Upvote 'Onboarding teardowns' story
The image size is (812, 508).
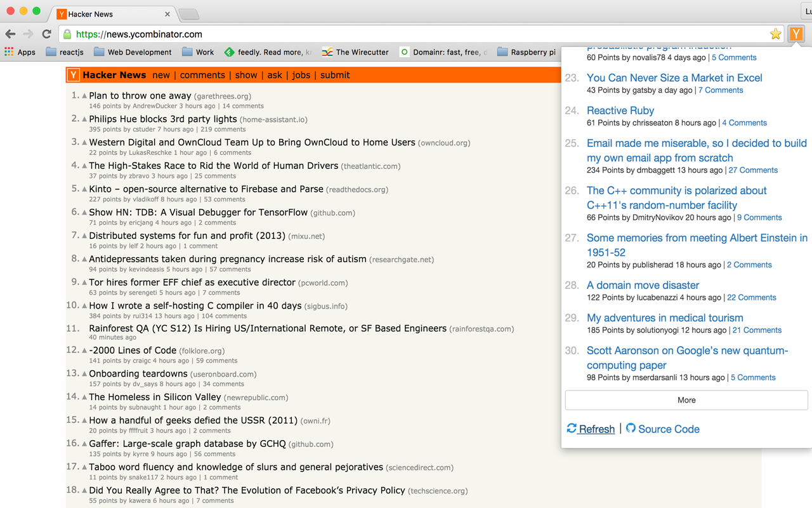[x=84, y=374]
